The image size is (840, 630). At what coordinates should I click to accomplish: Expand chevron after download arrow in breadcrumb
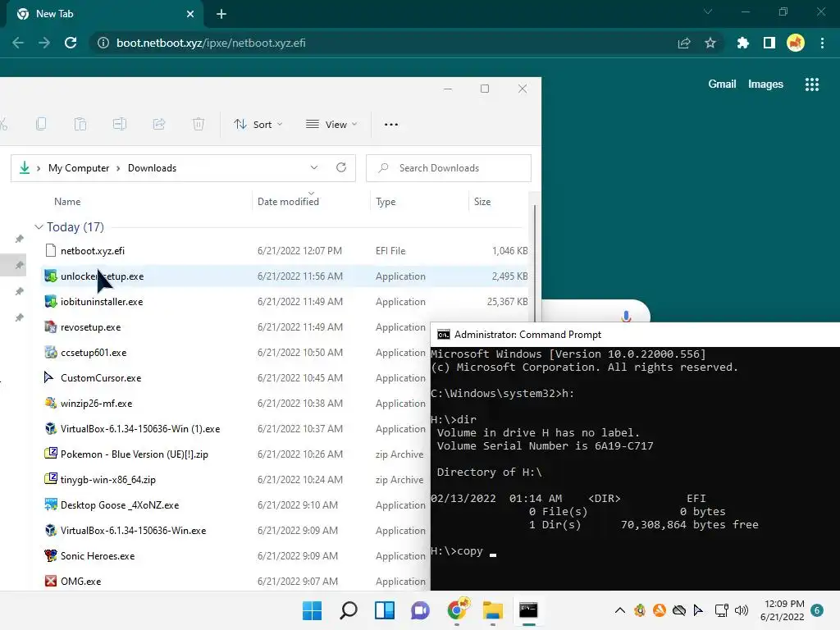pos(39,168)
